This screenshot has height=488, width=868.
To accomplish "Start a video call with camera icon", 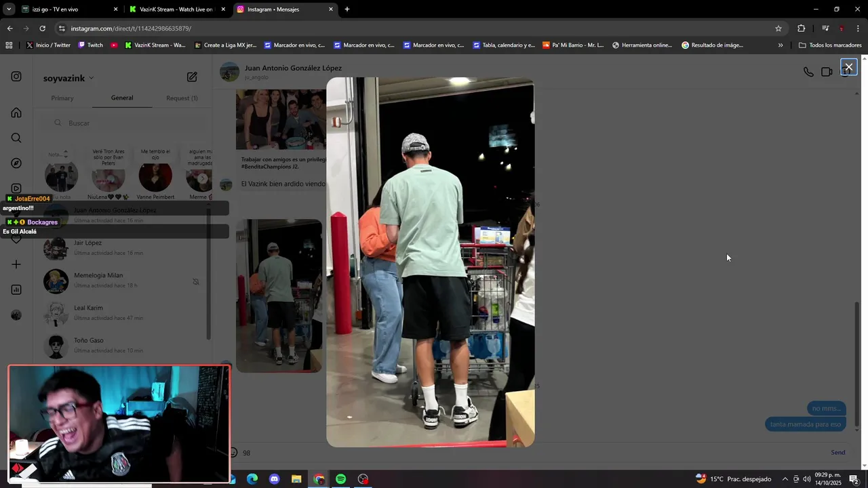I will point(827,72).
